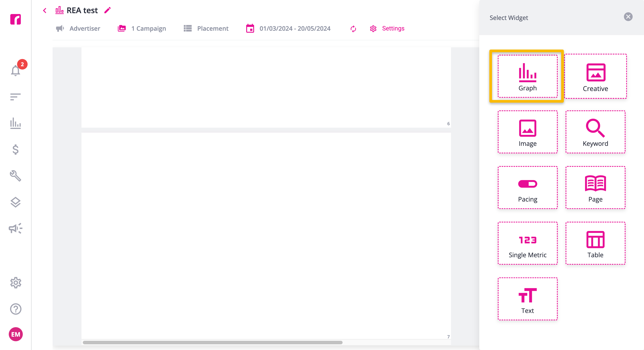Viewport: 644px width, 350px height.
Task: Edit the REA test report name
Action: tap(108, 10)
